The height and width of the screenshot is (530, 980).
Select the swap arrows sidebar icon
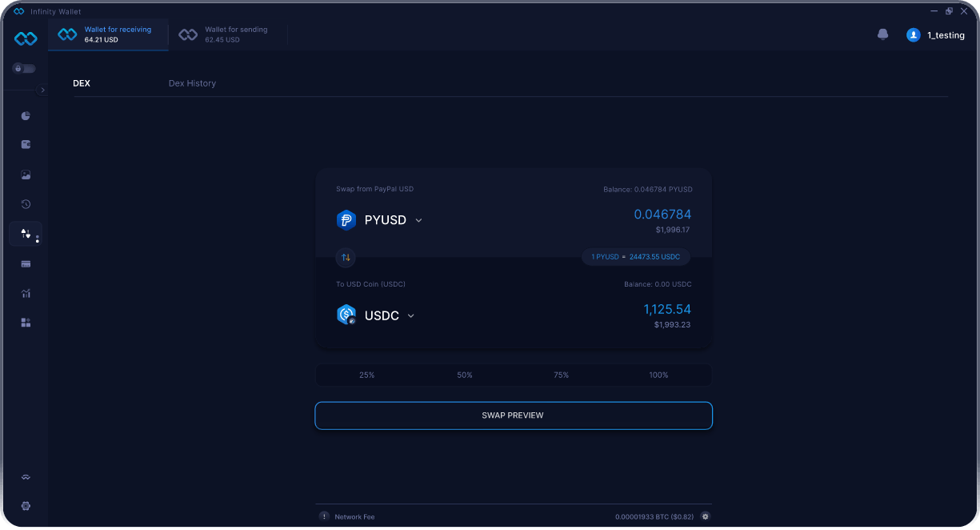point(26,234)
